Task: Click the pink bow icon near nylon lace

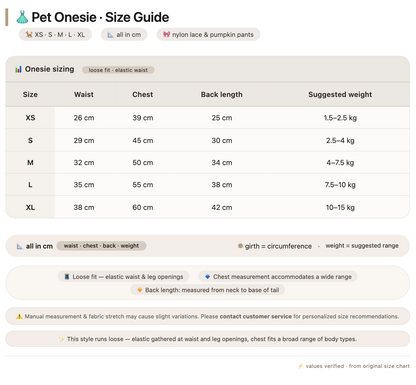Action: coord(166,34)
